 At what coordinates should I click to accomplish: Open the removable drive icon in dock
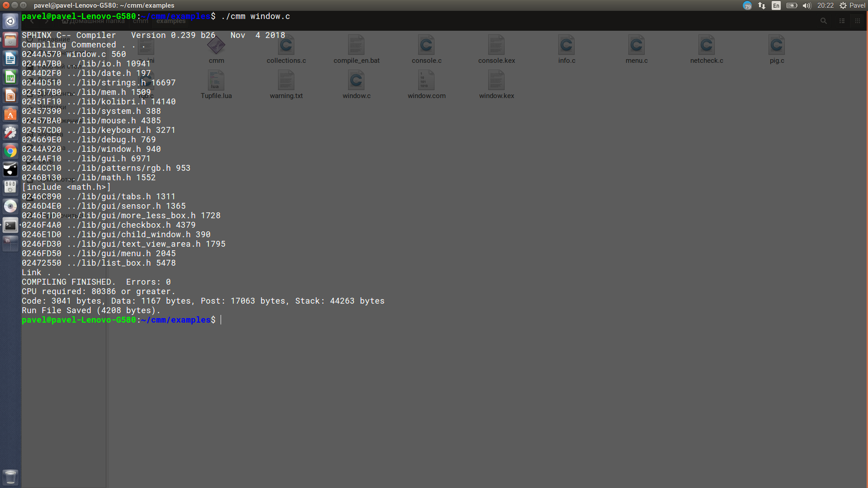point(10,188)
